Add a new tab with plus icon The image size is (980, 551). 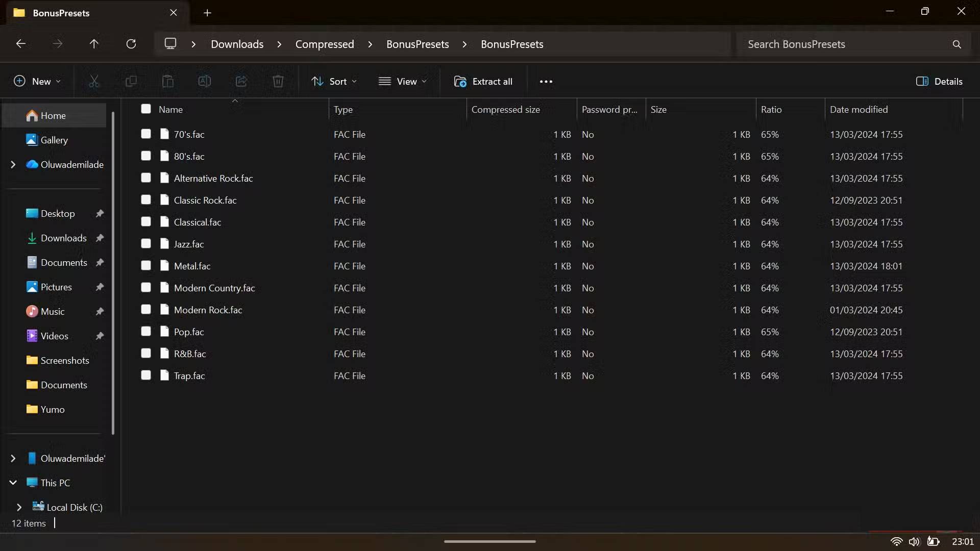(207, 13)
